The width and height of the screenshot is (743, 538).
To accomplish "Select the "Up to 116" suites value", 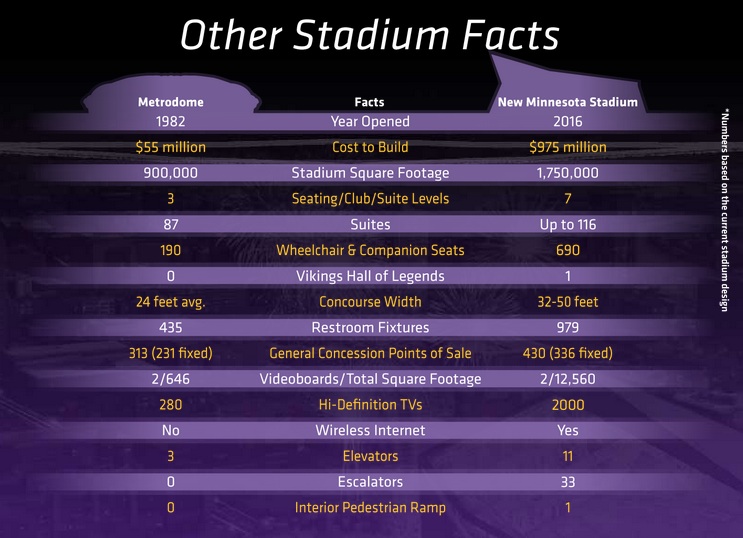I will [x=567, y=224].
